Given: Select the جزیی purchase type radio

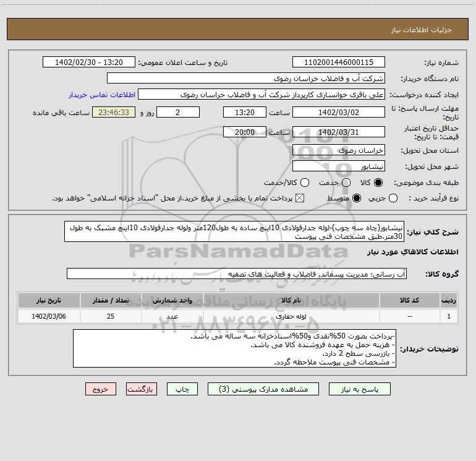Looking at the screenshot, I should coord(393,198).
